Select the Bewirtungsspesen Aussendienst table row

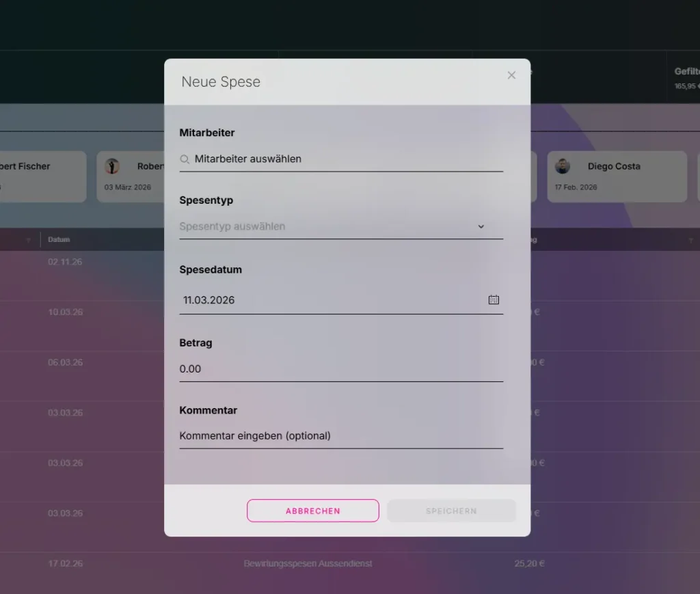[308, 564]
